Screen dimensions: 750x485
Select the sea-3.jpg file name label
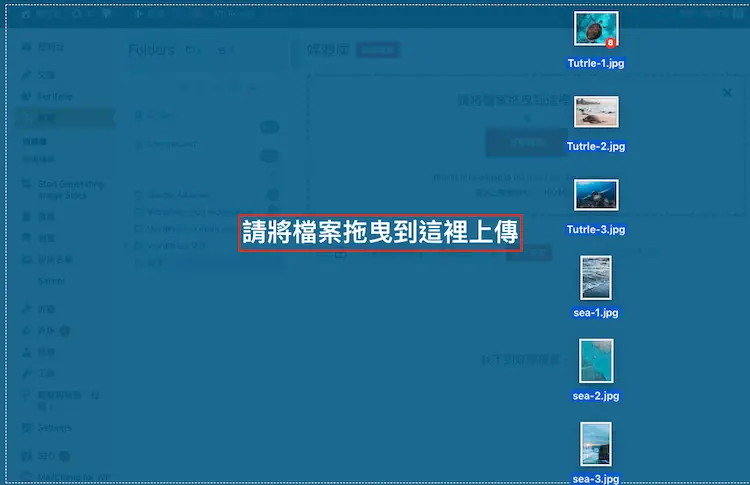coord(596,479)
